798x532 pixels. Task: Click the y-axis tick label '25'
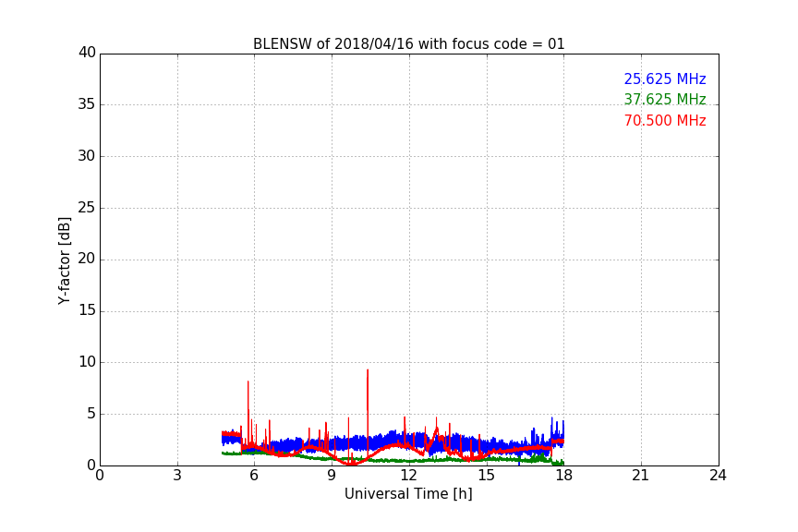coord(87,208)
